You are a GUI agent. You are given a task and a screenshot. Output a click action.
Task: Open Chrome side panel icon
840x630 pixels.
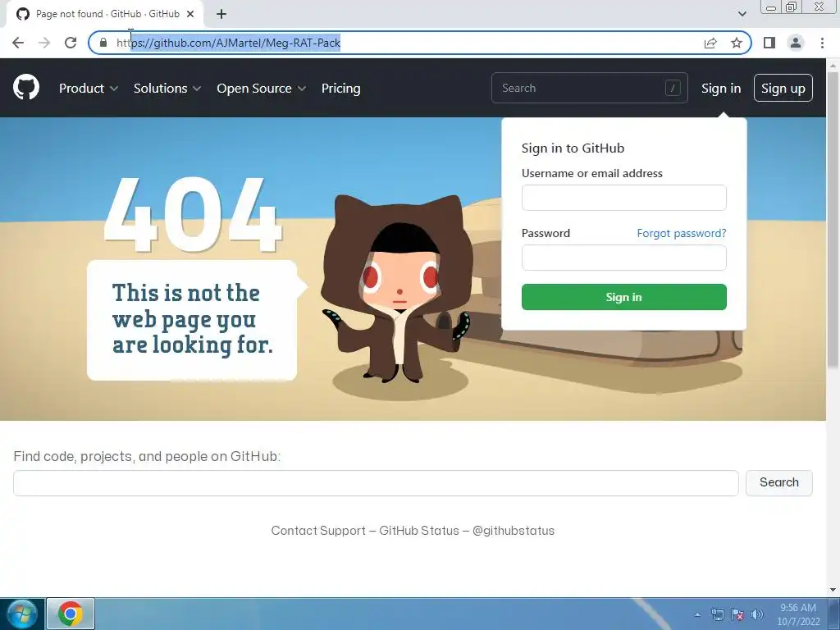pos(769,43)
